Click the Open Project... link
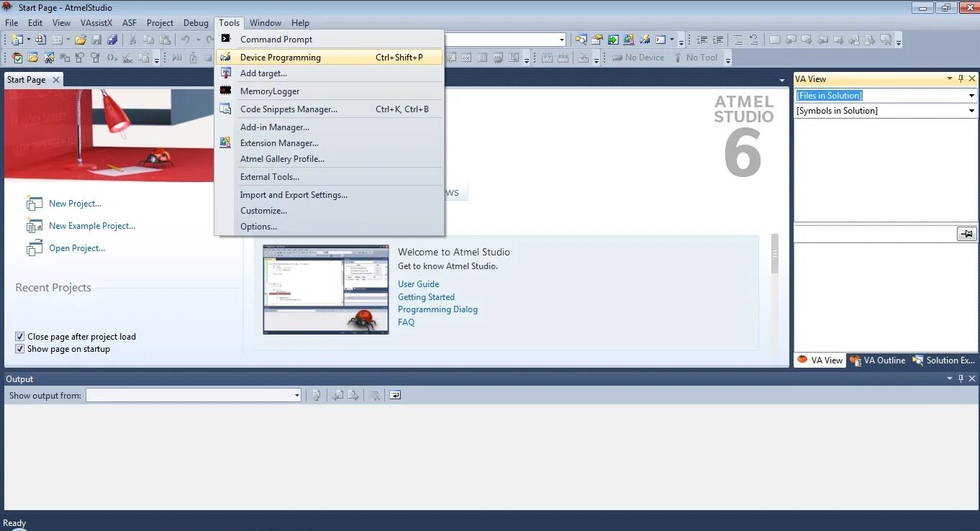The image size is (980, 531). coord(77,248)
